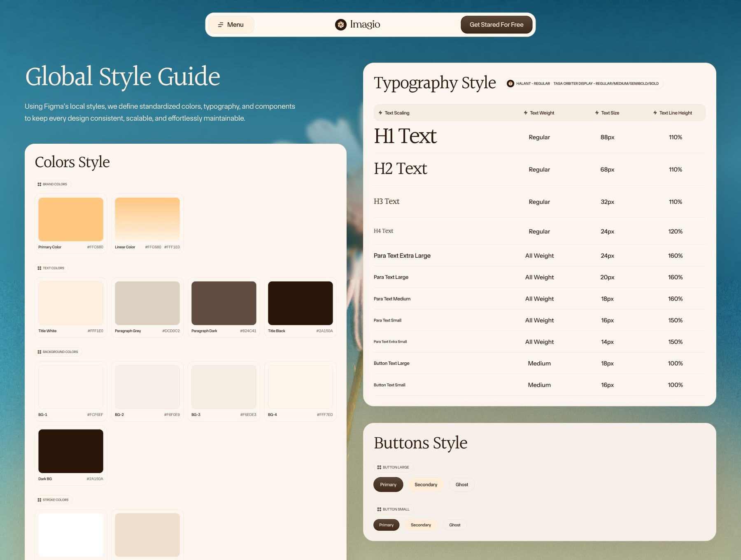
Task: Click the large Ghost button
Action: 462,485
